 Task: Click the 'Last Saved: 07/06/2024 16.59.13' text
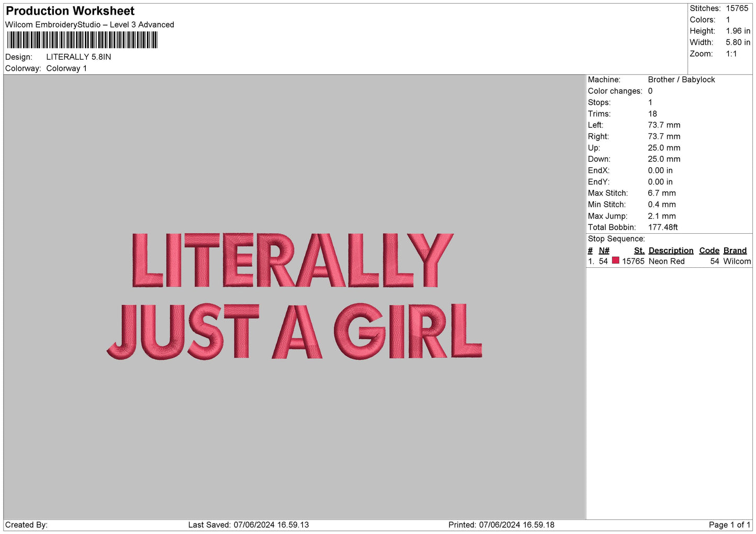tap(249, 525)
